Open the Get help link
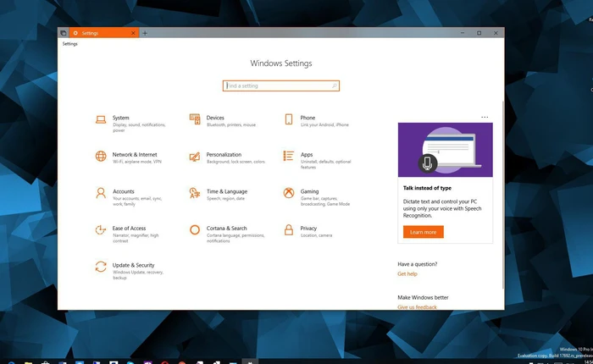Viewport: 593px width, 364px height. pyautogui.click(x=407, y=274)
